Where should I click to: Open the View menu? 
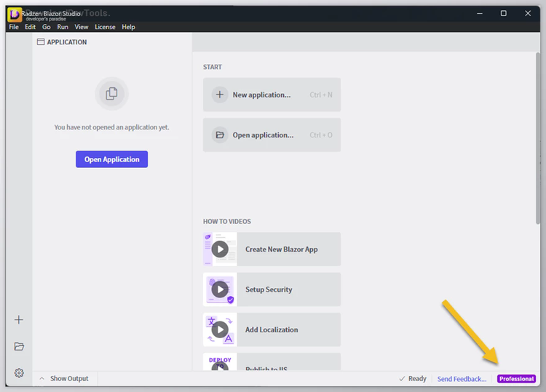click(x=81, y=27)
